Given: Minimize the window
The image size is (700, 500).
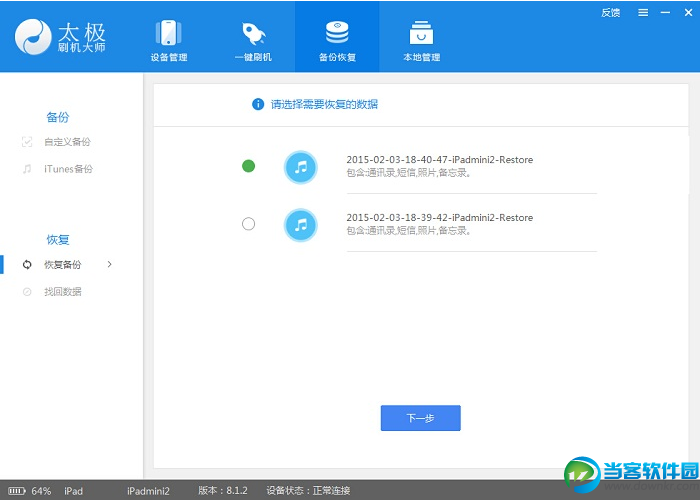Looking at the screenshot, I should click(665, 13).
